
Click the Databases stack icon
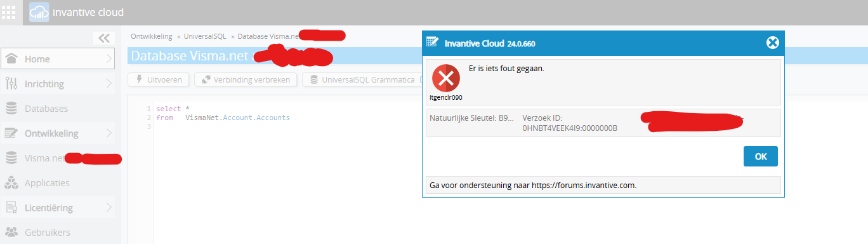tap(11, 108)
